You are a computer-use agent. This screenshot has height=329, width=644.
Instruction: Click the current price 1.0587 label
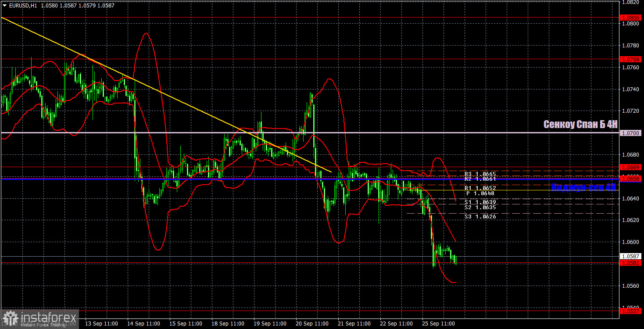pyautogui.click(x=631, y=256)
